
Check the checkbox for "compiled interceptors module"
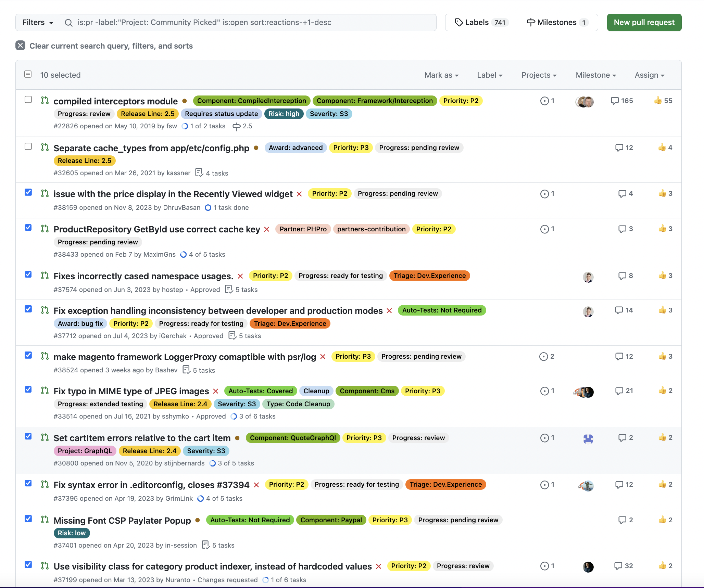[x=28, y=99]
